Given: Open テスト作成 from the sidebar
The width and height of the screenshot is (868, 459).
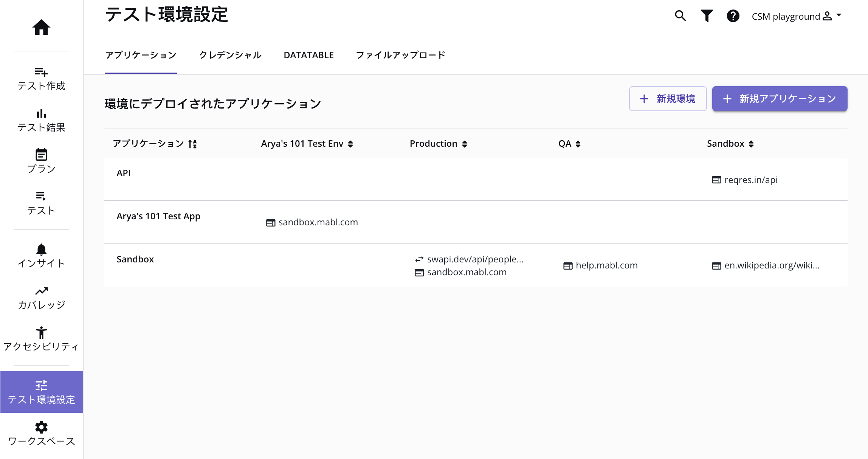Looking at the screenshot, I should point(41,79).
